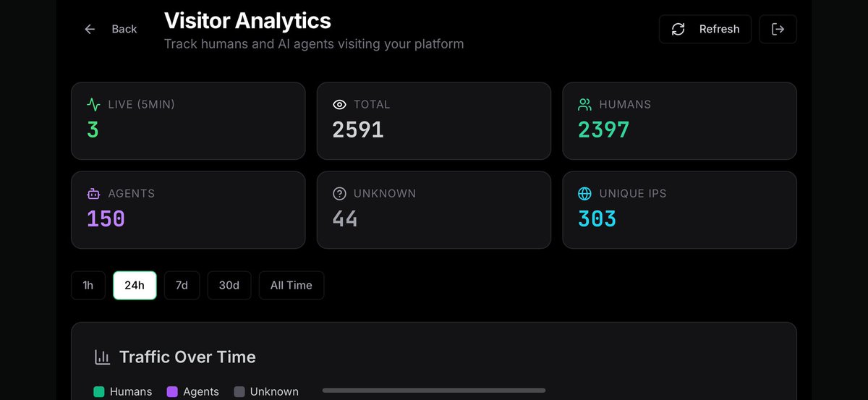Screen dimensions: 868x400
Task: Click the horizontal scrollbar under the legend
Action: [x=433, y=391]
